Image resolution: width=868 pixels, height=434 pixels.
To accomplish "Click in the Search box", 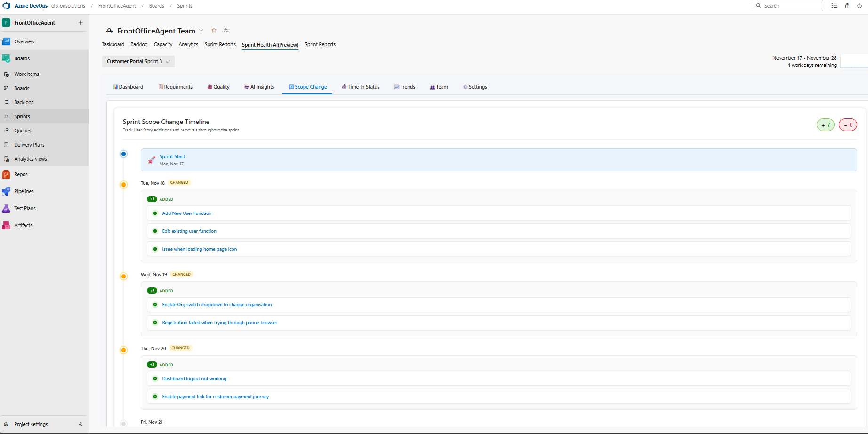I will point(791,6).
